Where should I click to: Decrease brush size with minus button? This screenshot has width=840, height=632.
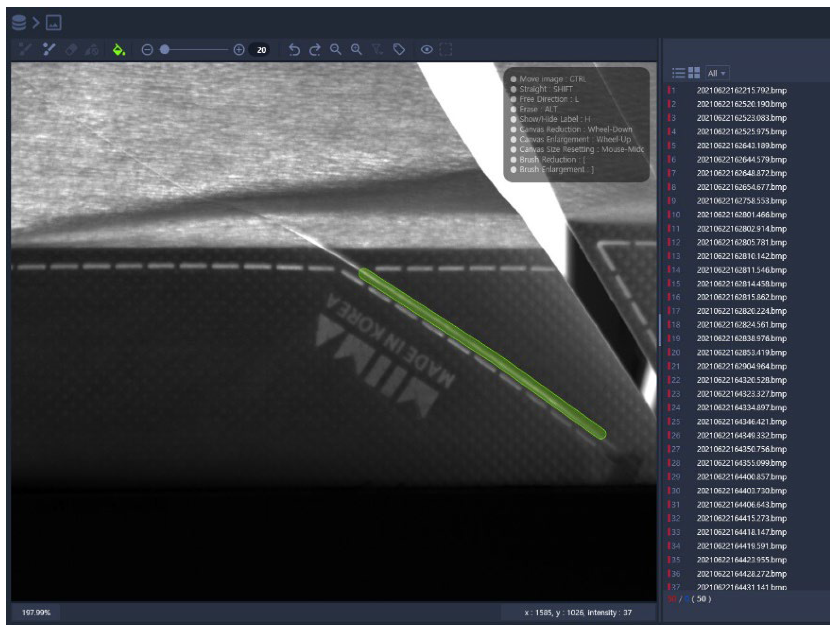point(147,50)
